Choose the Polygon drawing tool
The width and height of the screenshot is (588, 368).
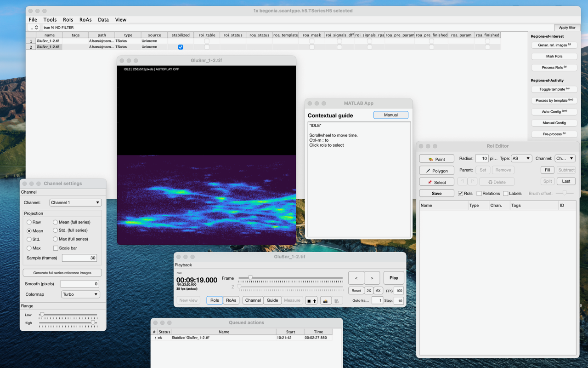pos(436,170)
